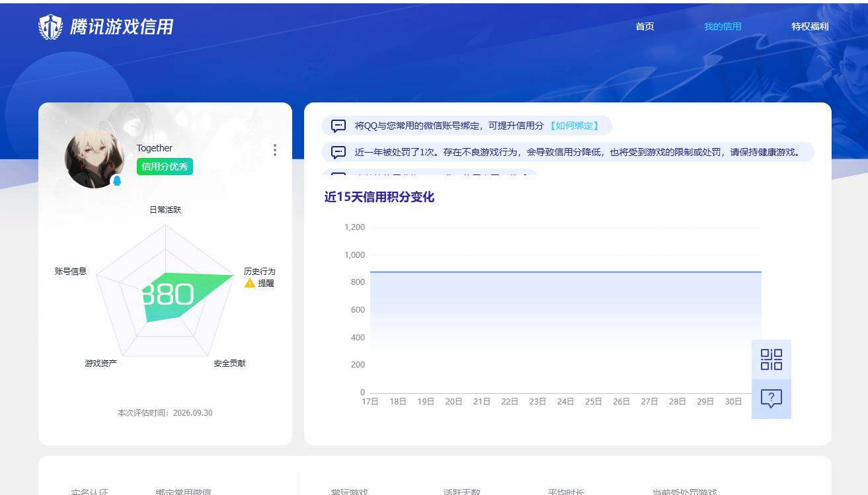This screenshot has width=868, height=495.
Task: Click radar label 账号信息
Action: pos(71,271)
